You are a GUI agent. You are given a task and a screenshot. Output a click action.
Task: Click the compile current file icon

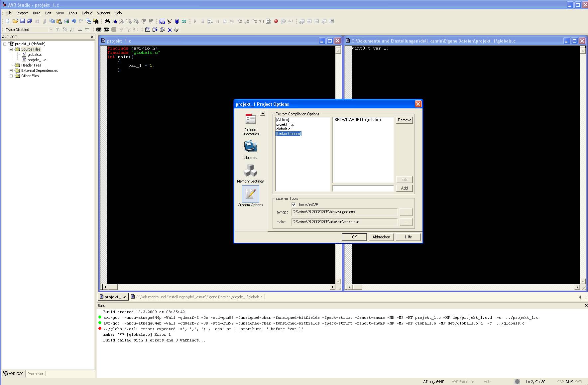click(162, 30)
